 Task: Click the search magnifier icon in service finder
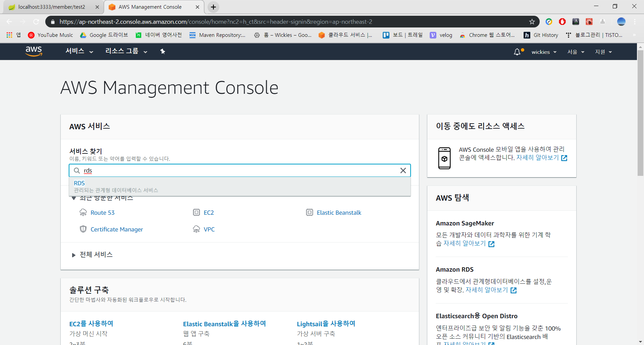[x=77, y=170]
